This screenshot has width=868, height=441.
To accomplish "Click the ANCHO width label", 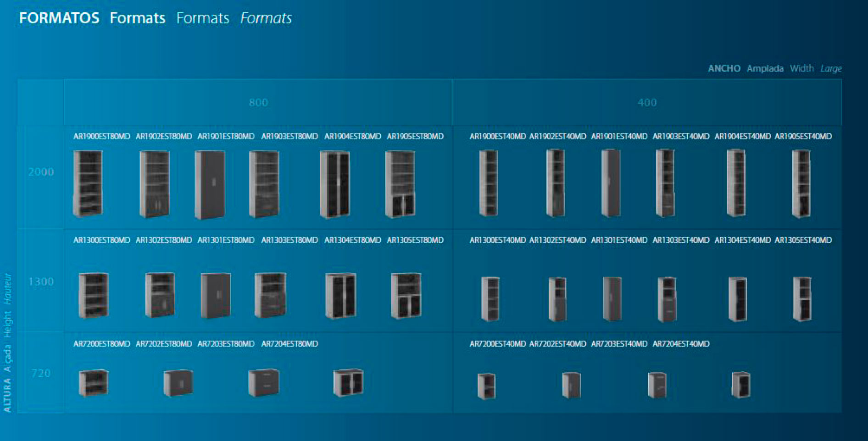I will (724, 69).
